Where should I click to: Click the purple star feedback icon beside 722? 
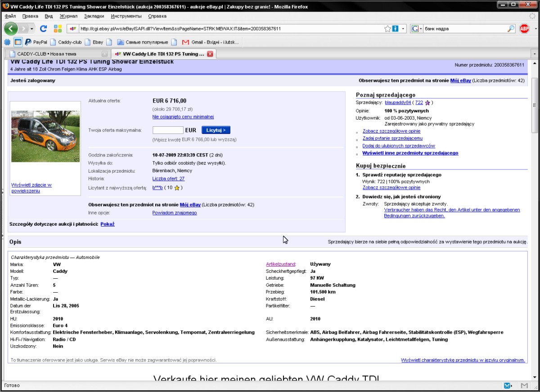(x=427, y=102)
